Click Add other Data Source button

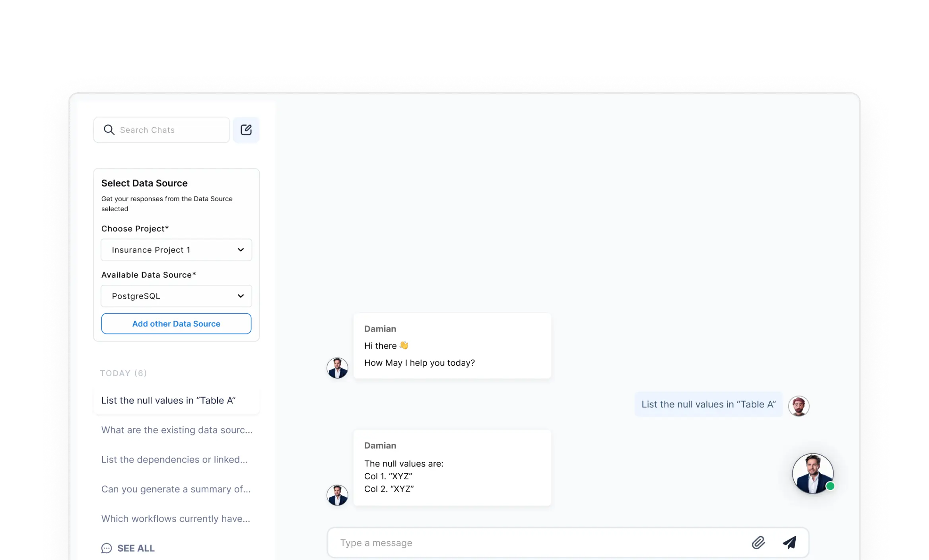click(176, 324)
